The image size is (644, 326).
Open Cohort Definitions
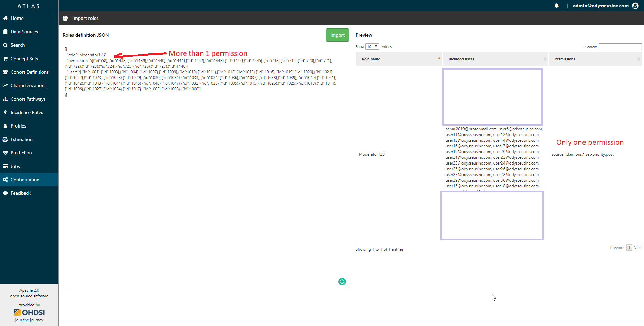pyautogui.click(x=30, y=72)
